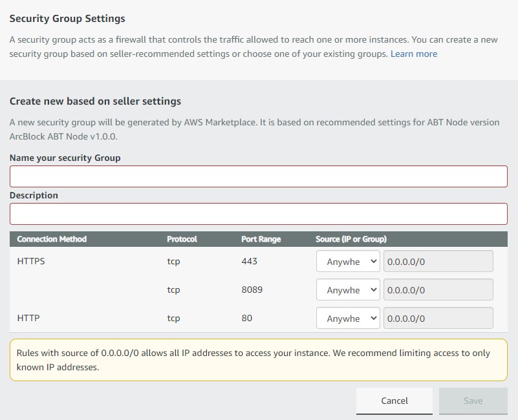
Task: Select the IP address field for port 8089
Action: 438,290
